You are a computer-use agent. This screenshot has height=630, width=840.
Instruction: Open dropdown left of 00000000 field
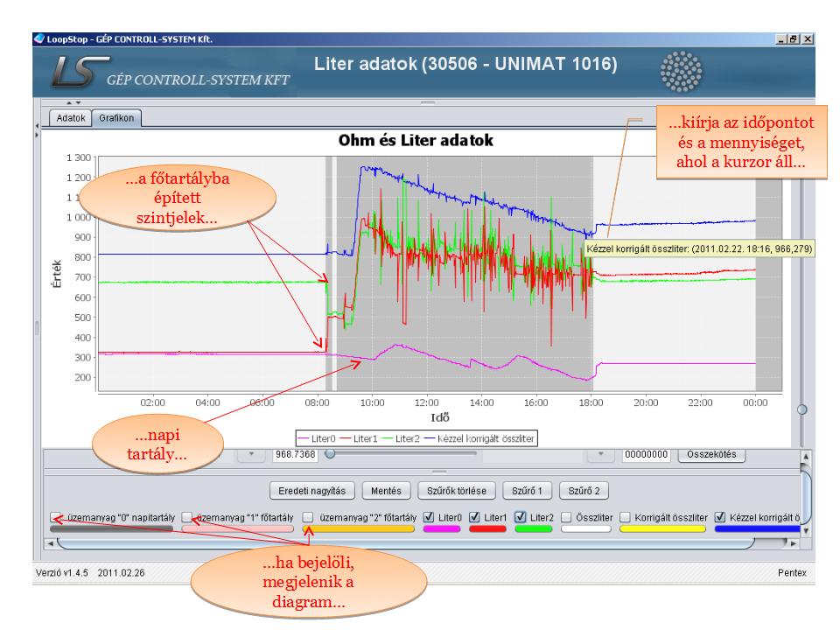click(x=601, y=454)
